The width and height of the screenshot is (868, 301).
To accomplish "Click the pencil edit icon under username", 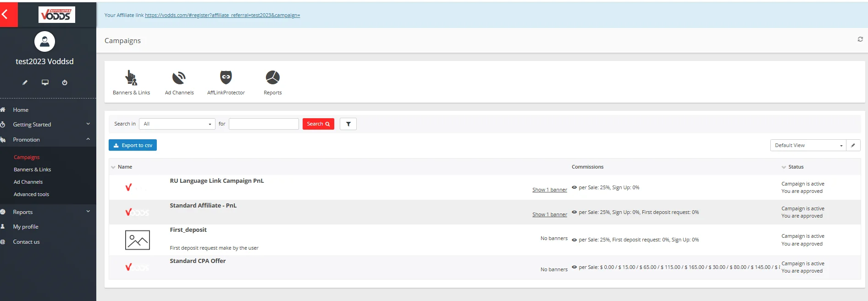I will (x=25, y=82).
